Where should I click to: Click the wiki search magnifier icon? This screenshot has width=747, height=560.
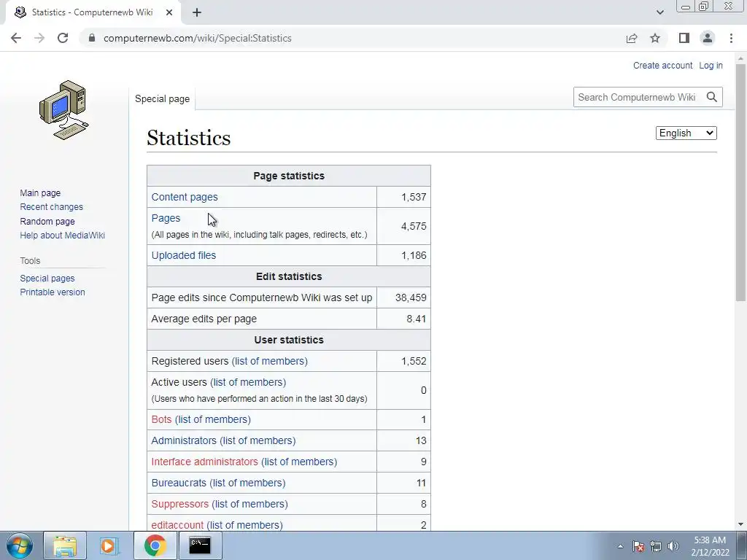[x=712, y=97]
